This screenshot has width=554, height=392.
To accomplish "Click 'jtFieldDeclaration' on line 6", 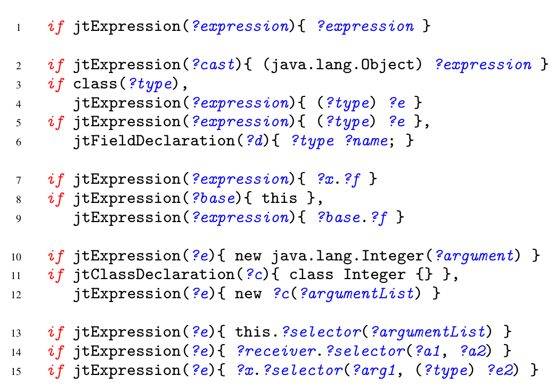I will click(154, 141).
